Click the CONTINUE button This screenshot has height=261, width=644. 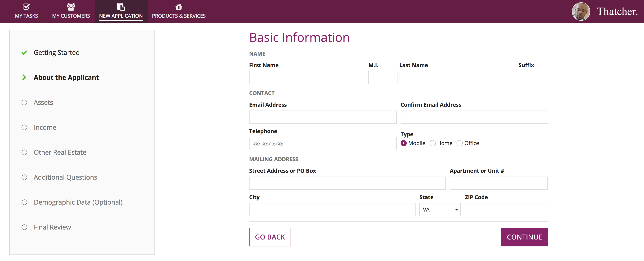pos(524,237)
